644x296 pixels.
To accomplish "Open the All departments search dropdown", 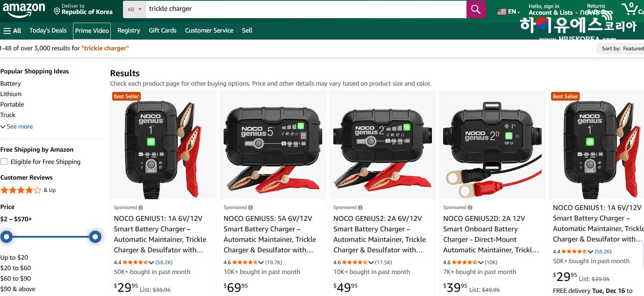I will (x=134, y=9).
